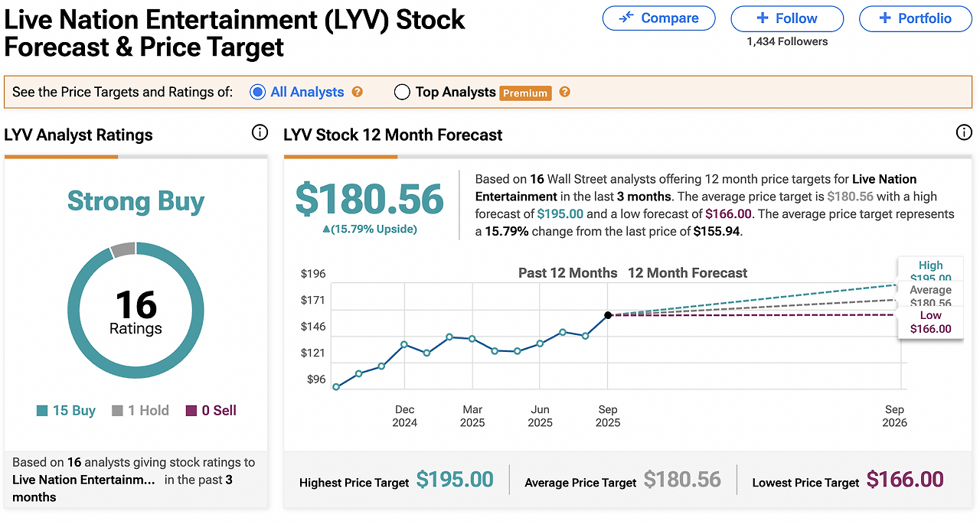
Task: Click the Compare arrows icon
Action: coord(626,18)
